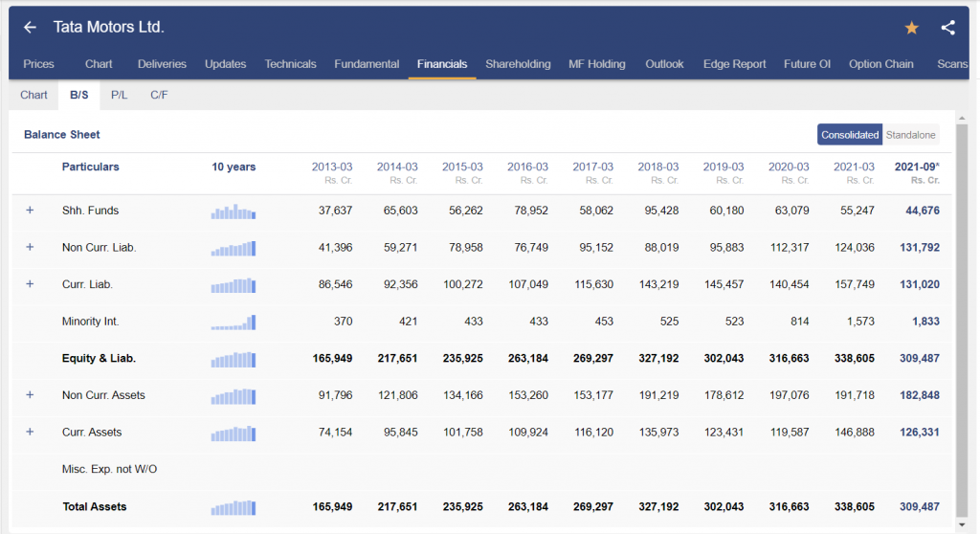Image resolution: width=980 pixels, height=534 pixels.
Task: Open the Option Chain tab
Action: pyautogui.click(x=880, y=64)
